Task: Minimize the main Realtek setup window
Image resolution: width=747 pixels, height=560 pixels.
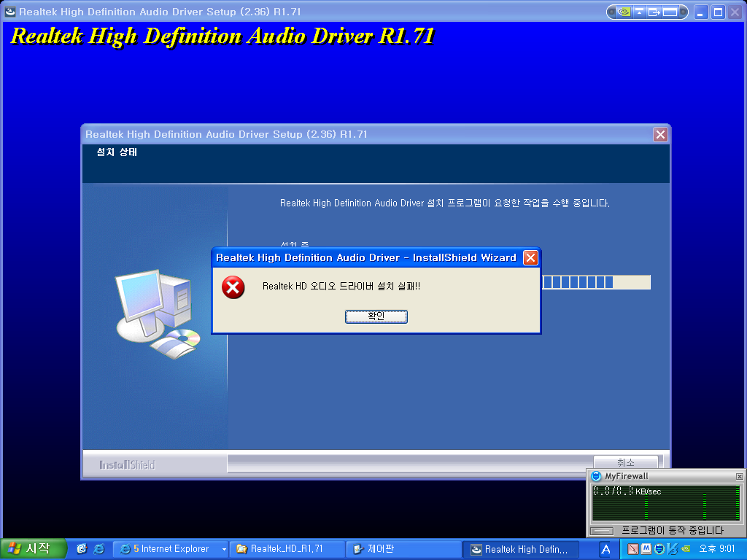Action: pos(700,12)
